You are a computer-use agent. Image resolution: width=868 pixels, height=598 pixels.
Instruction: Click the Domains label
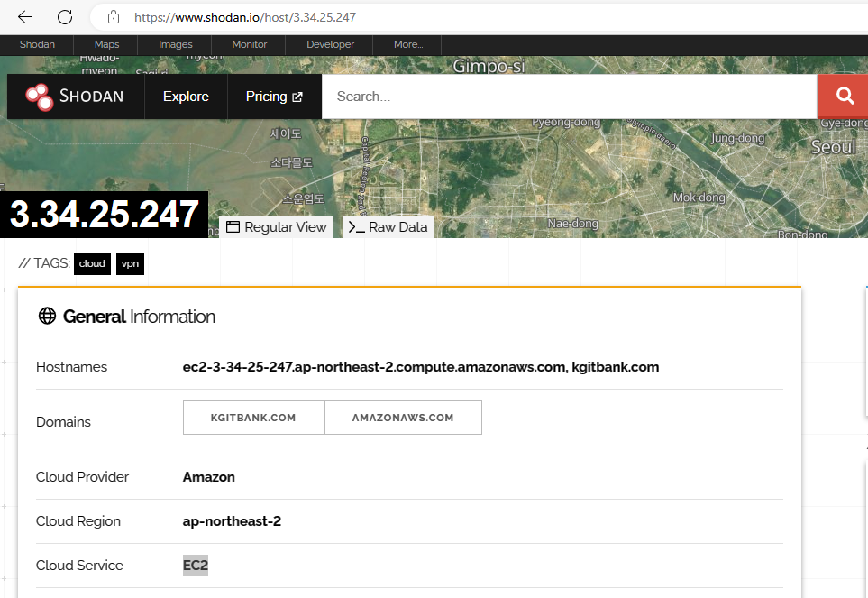click(63, 422)
